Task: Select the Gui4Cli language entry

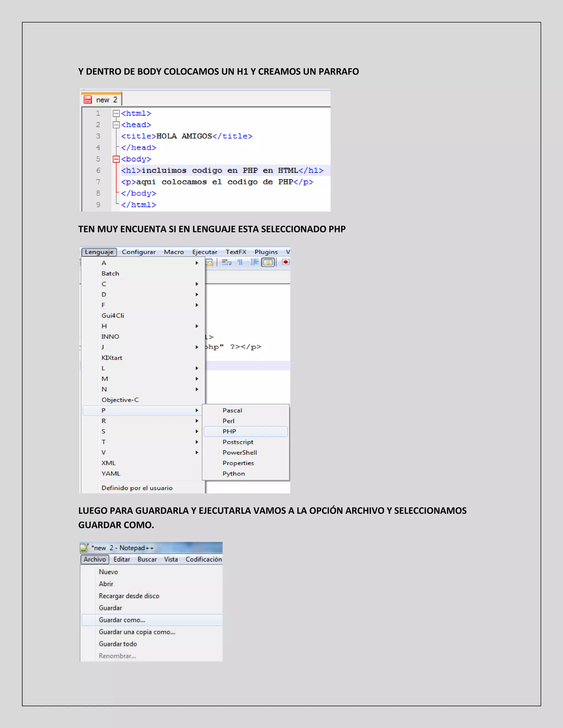Action: 143,315
